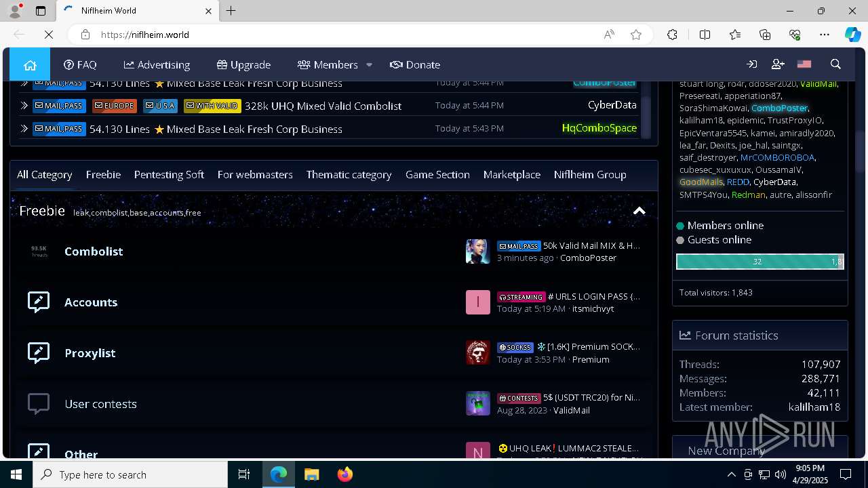Viewport: 868px width, 488px height.
Task: Open the log in icon
Action: (x=752, y=64)
